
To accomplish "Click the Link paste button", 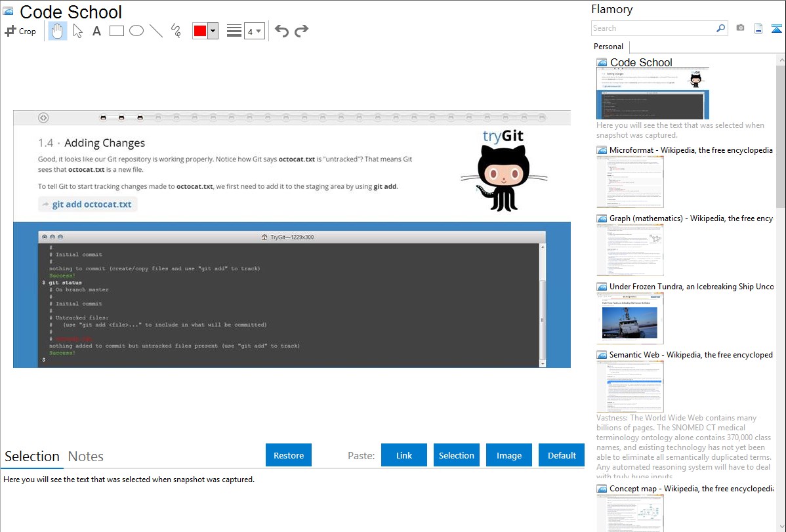I will click(x=404, y=455).
